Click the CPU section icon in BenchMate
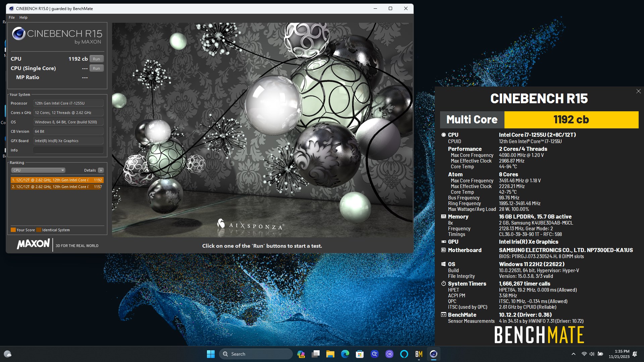 443,135
